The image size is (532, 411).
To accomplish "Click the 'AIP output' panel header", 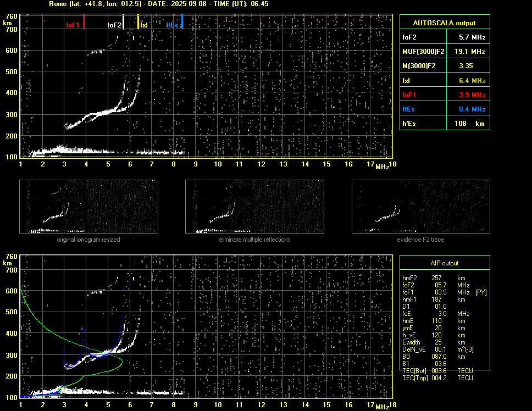I will click(445, 263).
